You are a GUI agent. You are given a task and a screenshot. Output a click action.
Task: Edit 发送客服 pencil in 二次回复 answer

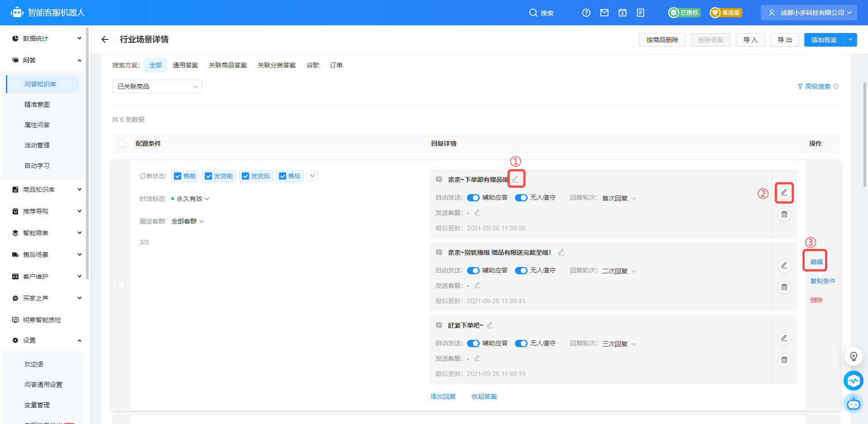pyautogui.click(x=477, y=285)
